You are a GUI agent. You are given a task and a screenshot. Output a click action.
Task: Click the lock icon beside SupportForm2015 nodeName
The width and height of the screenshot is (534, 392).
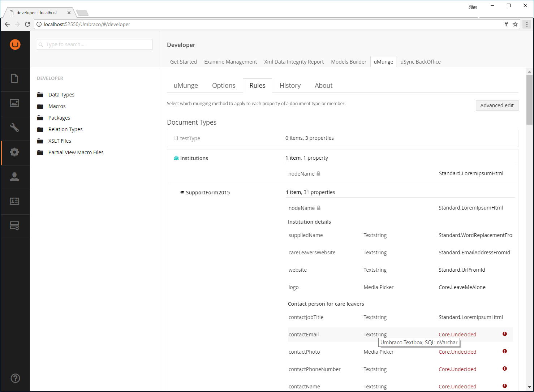(319, 208)
